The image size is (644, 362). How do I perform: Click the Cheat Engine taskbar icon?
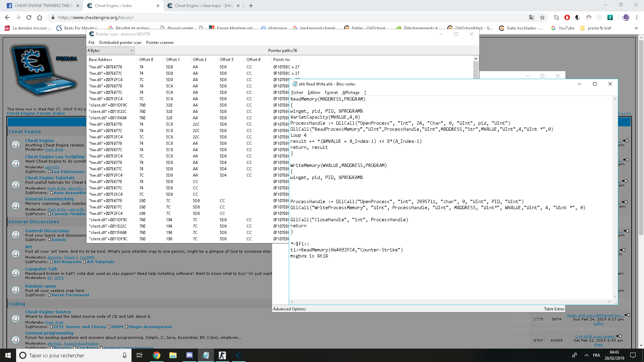pyautogui.click(x=239, y=355)
